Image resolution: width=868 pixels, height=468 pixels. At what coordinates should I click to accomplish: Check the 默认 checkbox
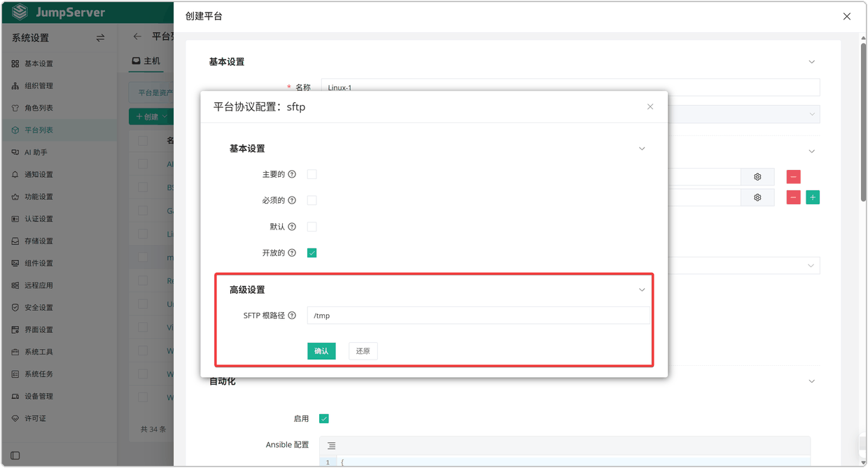point(312,227)
